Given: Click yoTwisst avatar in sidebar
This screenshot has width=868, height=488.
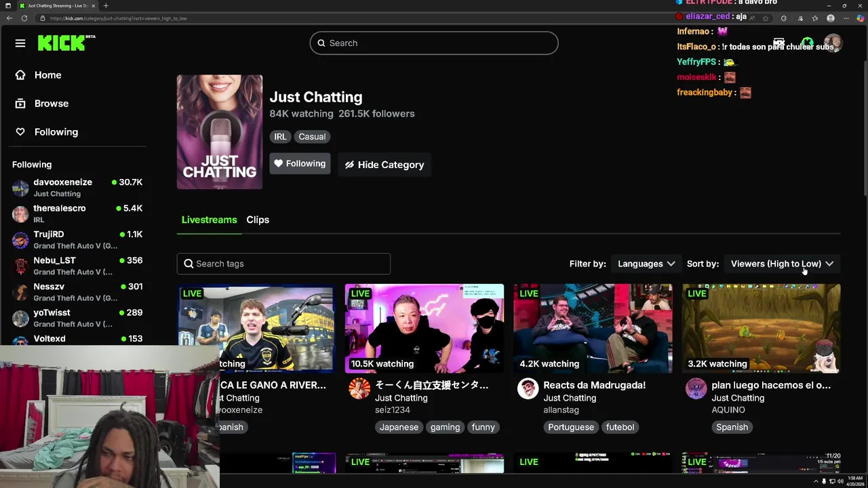Looking at the screenshot, I should 20,318.
